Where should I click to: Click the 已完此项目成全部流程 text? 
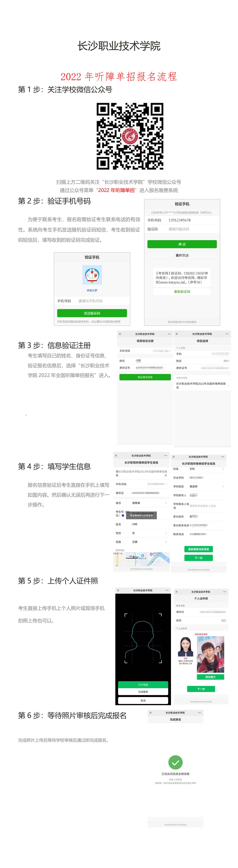click(175, 774)
